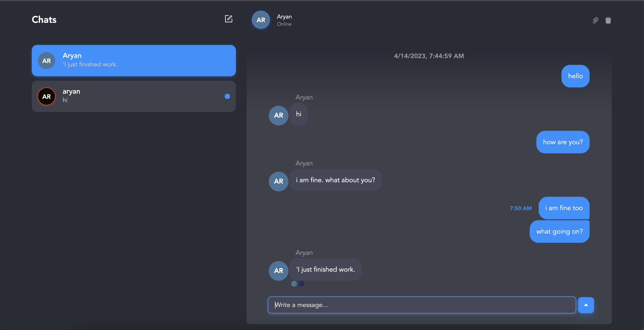This screenshot has width=644, height=330.
Task: Click the AR avatar beside the 'hi' message
Action: click(x=278, y=115)
